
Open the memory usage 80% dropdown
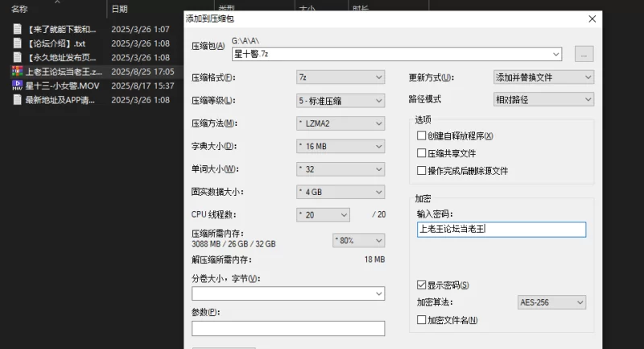(x=358, y=240)
